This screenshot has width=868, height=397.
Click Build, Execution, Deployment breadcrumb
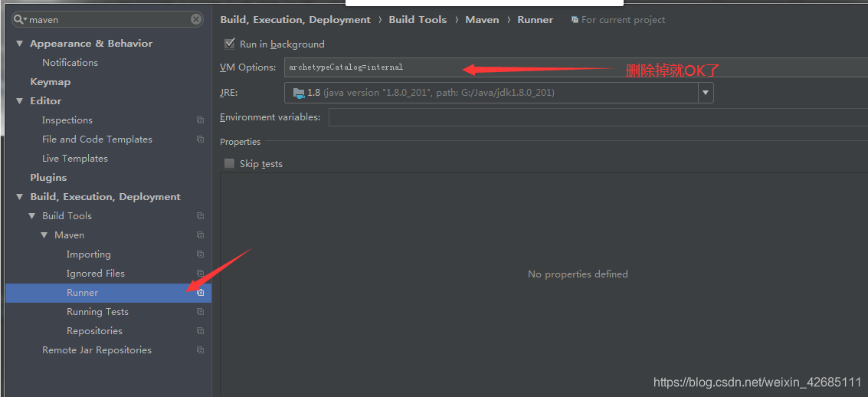tap(296, 19)
